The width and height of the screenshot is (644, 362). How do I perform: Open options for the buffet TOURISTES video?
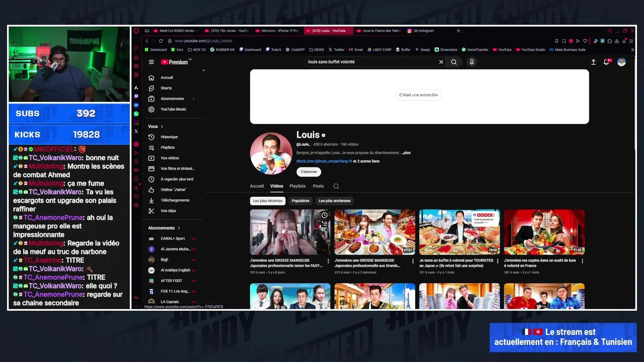498,261
